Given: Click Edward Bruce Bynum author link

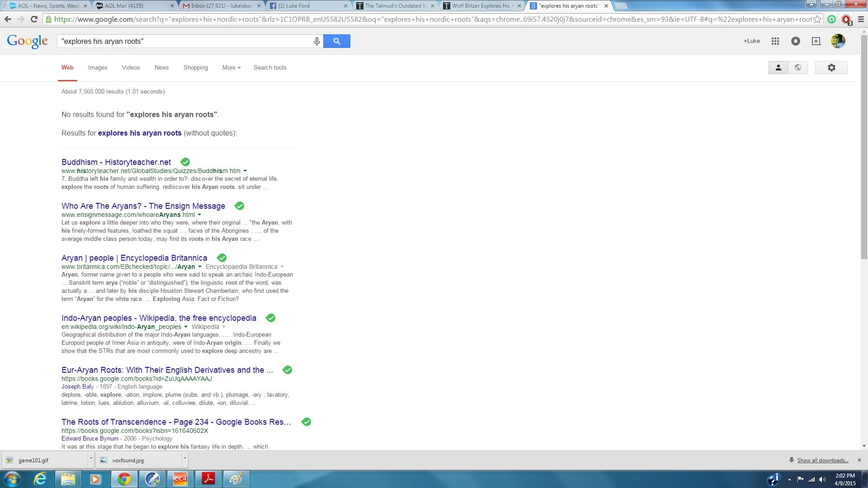Looking at the screenshot, I should [x=90, y=438].
